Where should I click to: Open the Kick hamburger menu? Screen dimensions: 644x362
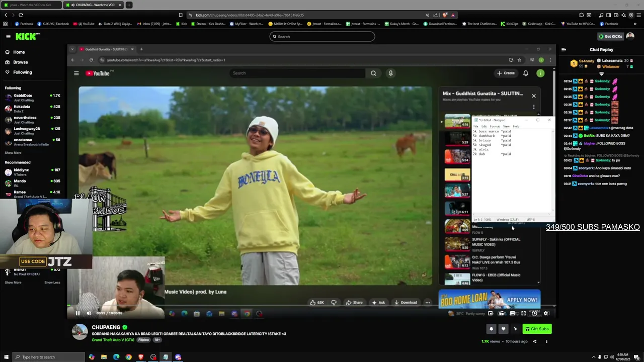coord(8,36)
